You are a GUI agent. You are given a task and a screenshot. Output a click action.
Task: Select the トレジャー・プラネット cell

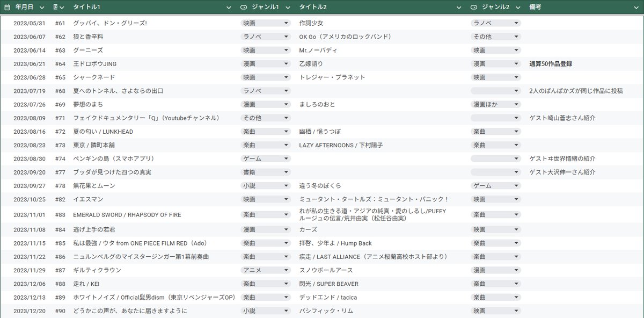click(332, 77)
